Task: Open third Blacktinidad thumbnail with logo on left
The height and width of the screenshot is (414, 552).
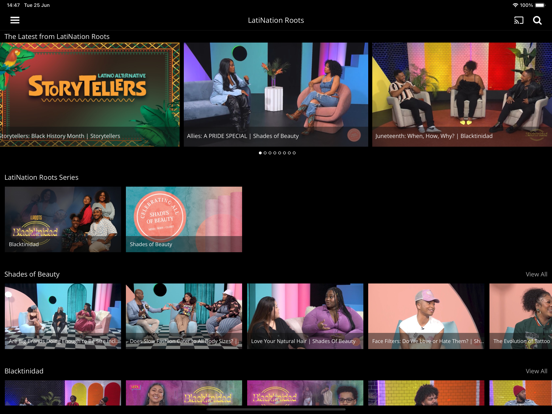Action: pos(305,393)
